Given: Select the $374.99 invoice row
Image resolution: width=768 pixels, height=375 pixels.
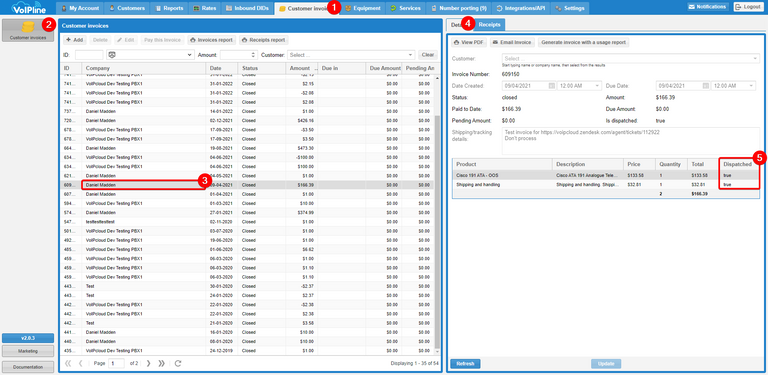Looking at the screenshot, I should click(x=247, y=212).
